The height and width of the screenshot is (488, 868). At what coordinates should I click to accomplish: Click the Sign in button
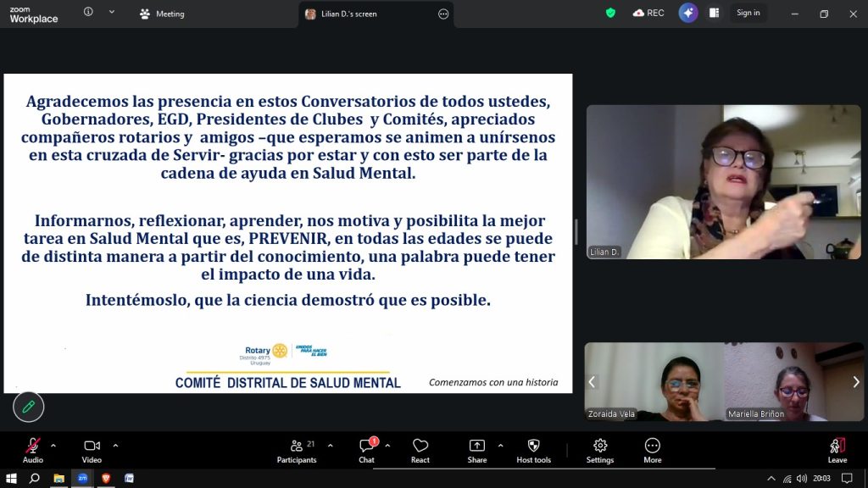coord(748,13)
